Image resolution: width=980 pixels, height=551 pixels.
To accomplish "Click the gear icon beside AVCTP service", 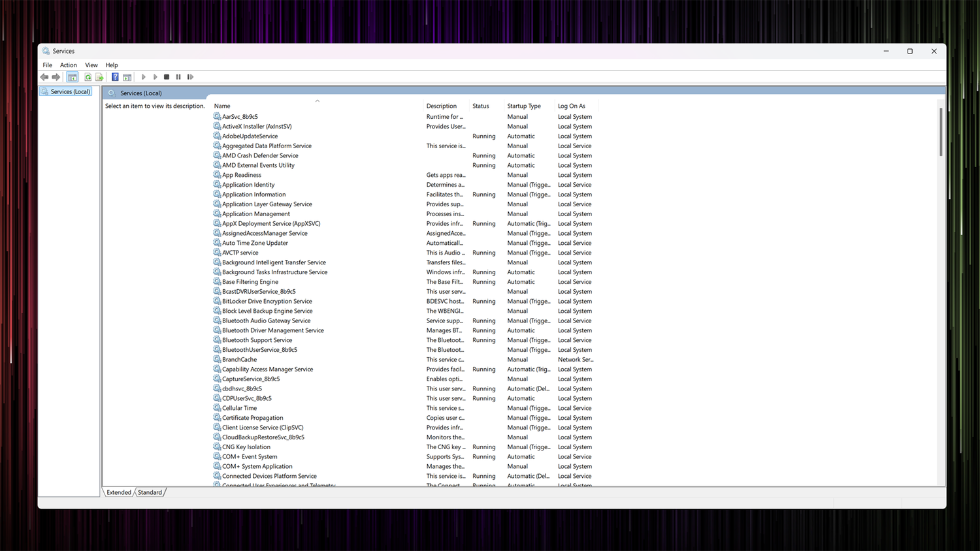I will (217, 253).
